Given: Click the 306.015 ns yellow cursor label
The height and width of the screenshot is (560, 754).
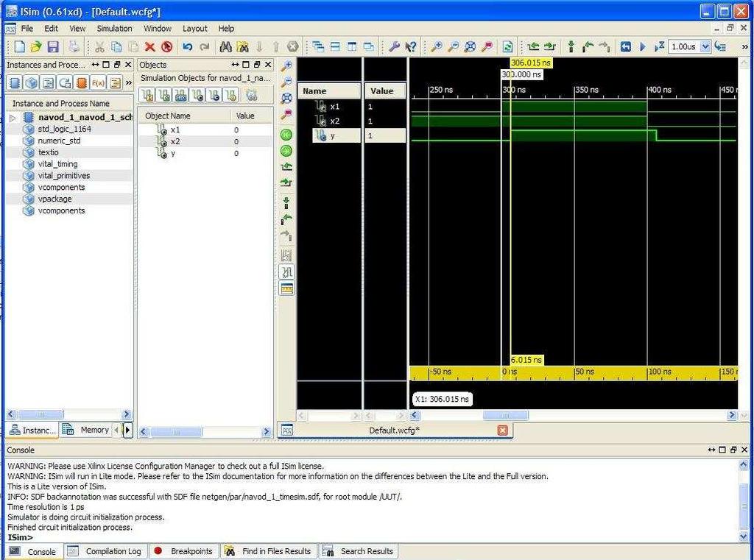Looking at the screenshot, I should click(531, 63).
